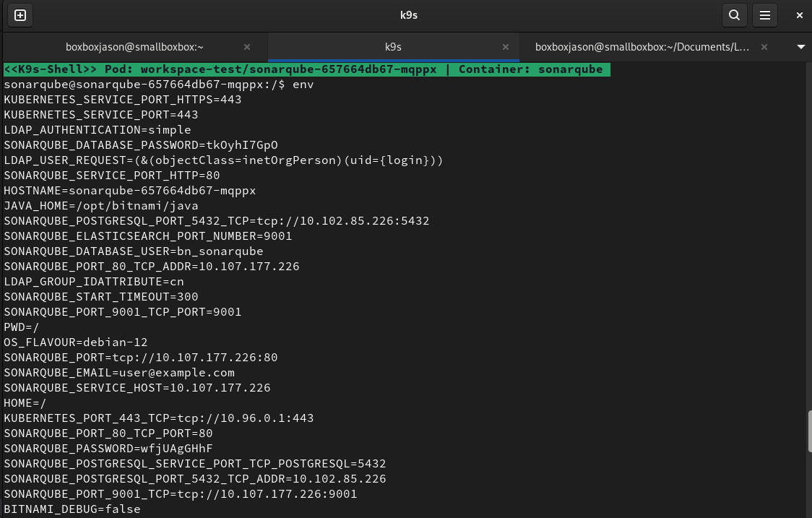
Task: Click the HOSTNAME=sonarqube line
Action: coord(130,191)
